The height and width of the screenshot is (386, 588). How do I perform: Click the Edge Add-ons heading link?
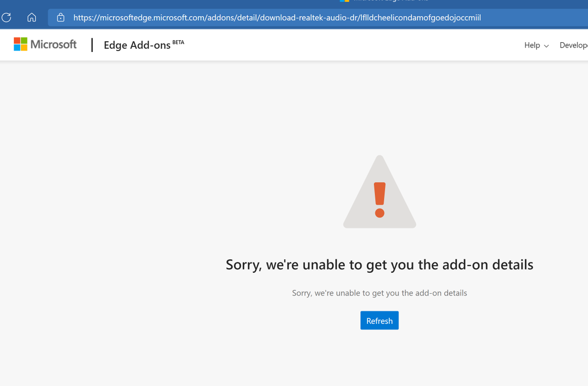pos(136,45)
